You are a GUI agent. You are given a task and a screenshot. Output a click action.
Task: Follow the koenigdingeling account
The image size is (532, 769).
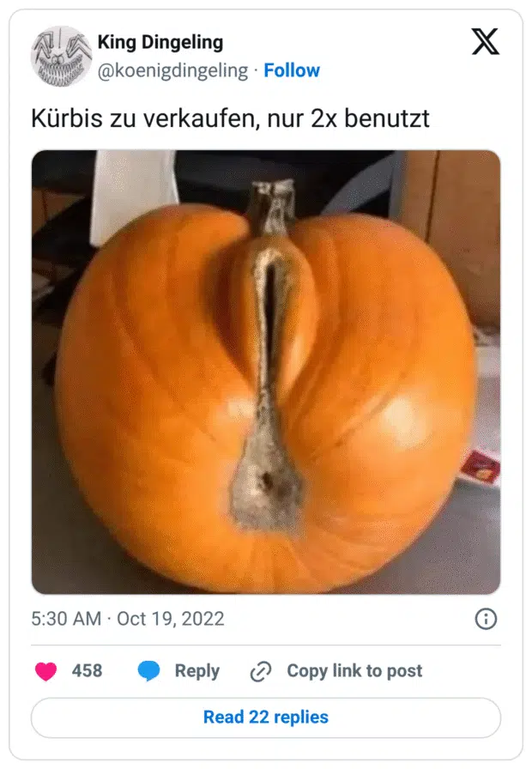point(292,70)
